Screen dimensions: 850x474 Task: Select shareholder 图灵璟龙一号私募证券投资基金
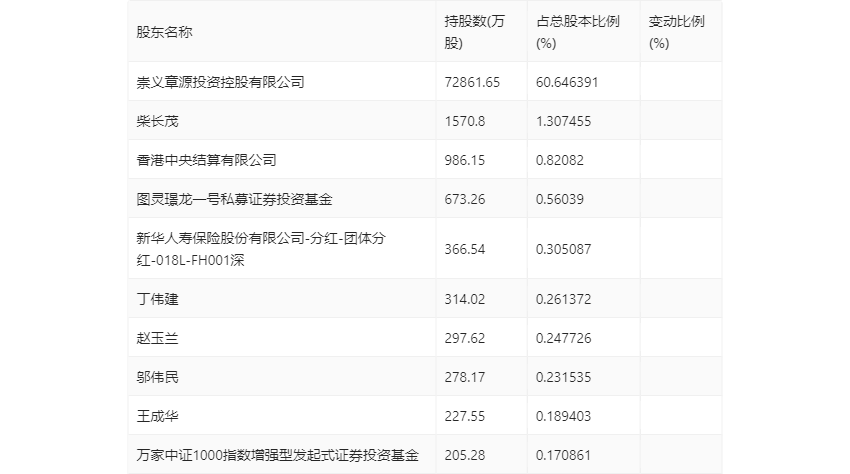click(234, 199)
